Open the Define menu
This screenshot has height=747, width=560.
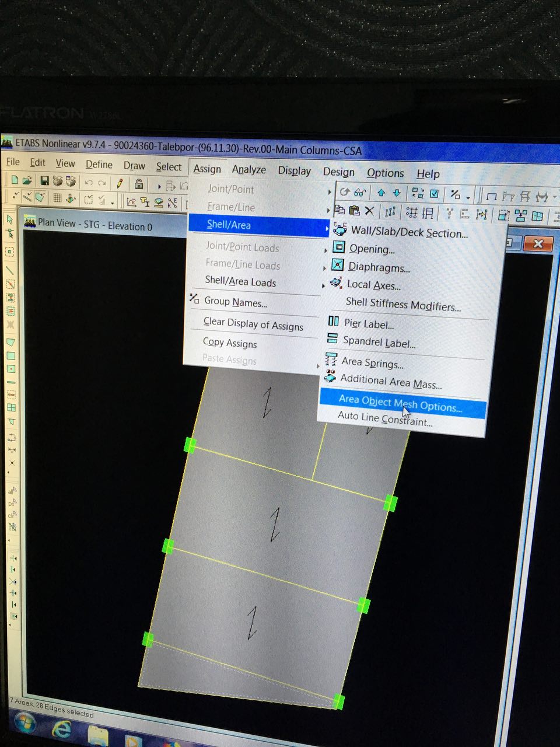click(99, 165)
